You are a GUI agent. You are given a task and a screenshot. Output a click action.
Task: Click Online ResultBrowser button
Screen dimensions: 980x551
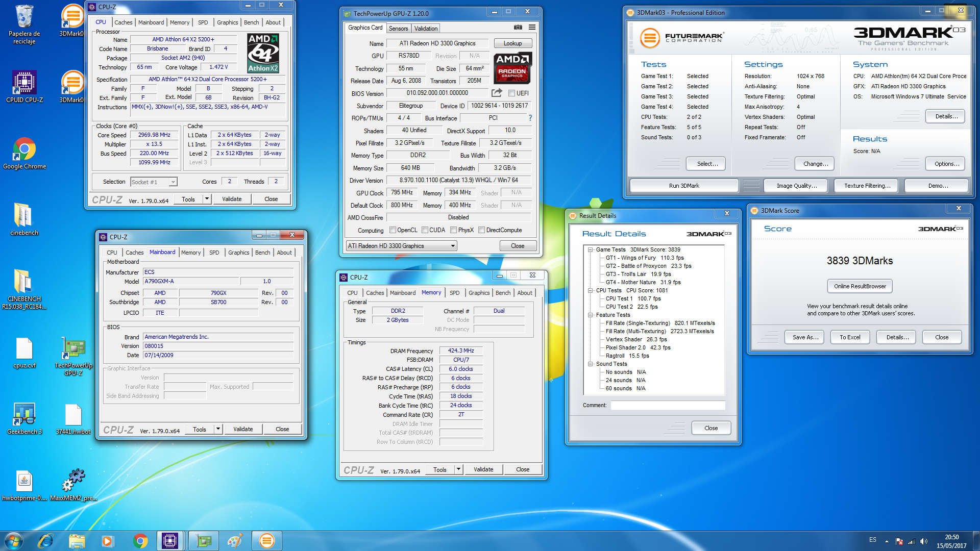tap(860, 286)
